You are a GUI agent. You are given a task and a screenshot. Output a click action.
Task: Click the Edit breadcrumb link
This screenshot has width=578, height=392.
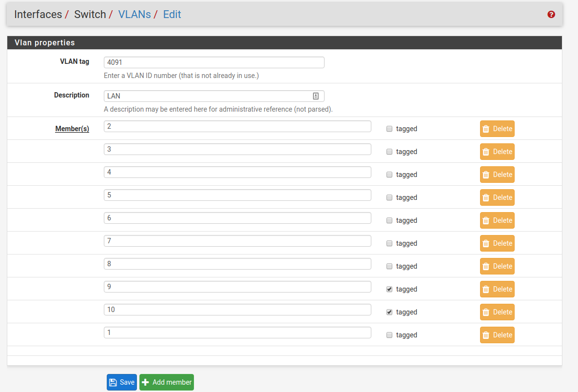pyautogui.click(x=172, y=15)
